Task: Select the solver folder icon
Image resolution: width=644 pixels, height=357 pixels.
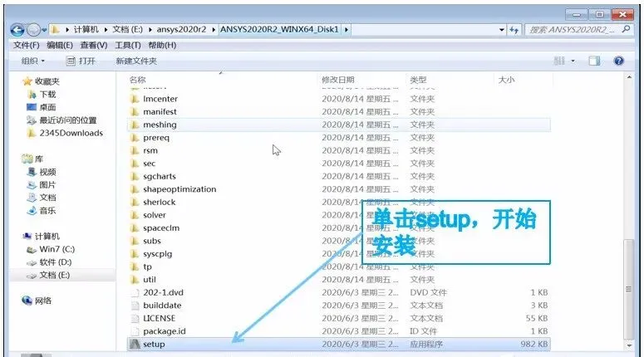Action: [135, 215]
